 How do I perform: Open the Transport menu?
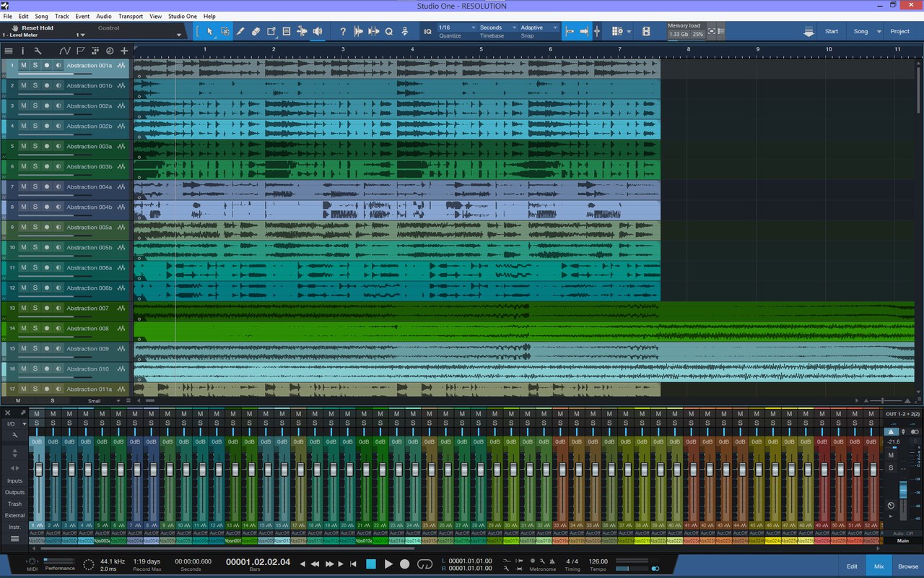131,16
